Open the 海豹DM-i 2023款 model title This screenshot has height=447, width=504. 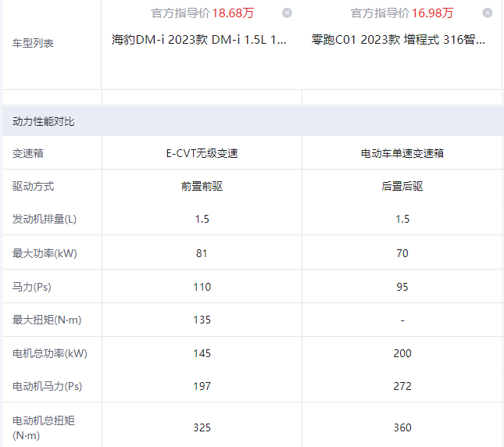click(x=199, y=40)
